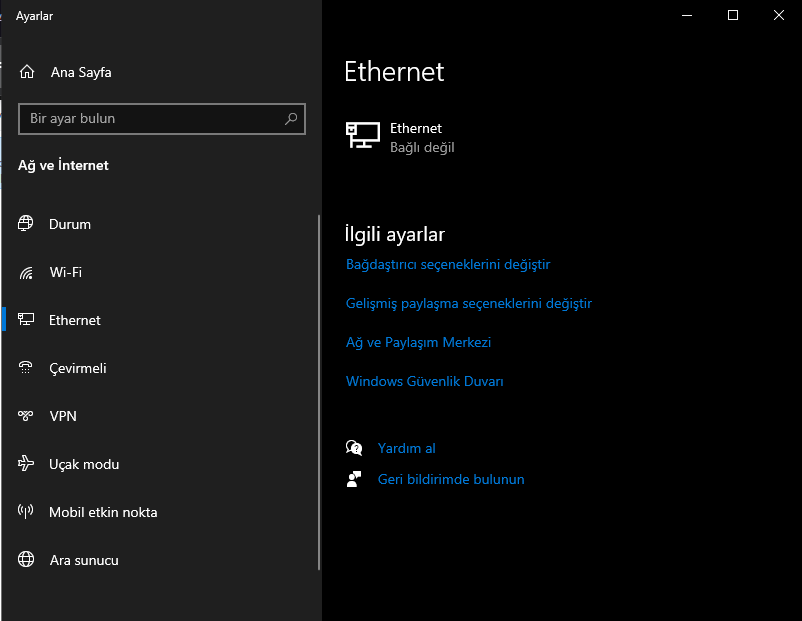Screen dimensions: 802x621
Task: Click Geri bildirimde bulunun feedback link
Action: tap(451, 479)
